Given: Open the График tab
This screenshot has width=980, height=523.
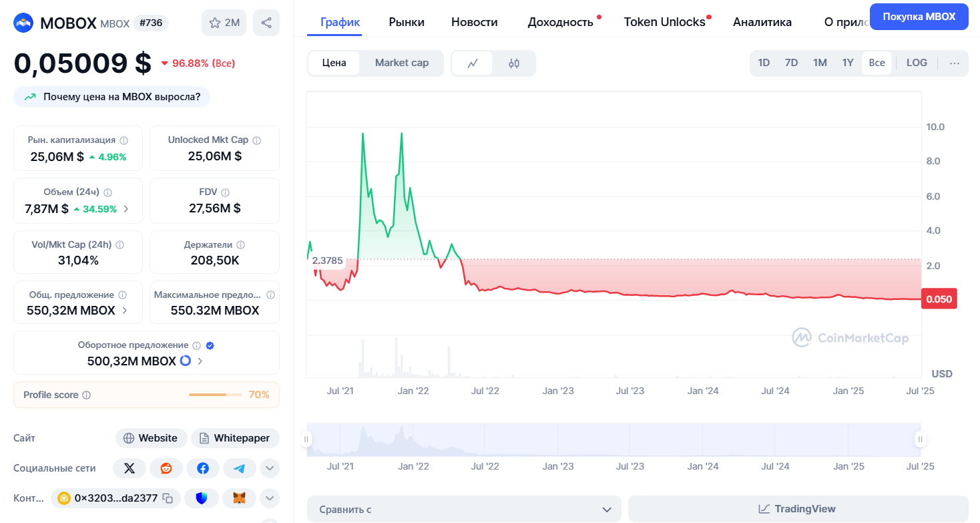Looking at the screenshot, I should tap(340, 22).
